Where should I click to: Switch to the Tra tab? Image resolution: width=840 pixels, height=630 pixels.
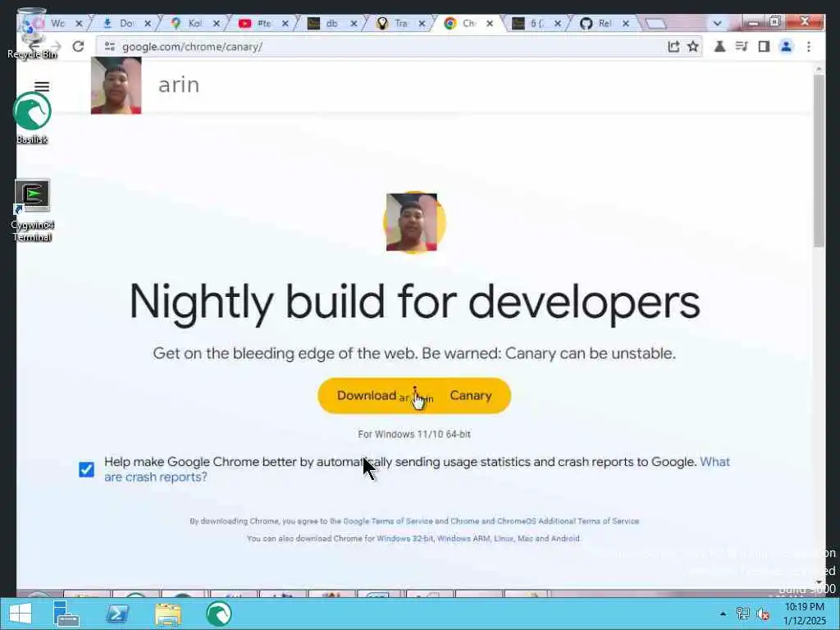tap(400, 23)
